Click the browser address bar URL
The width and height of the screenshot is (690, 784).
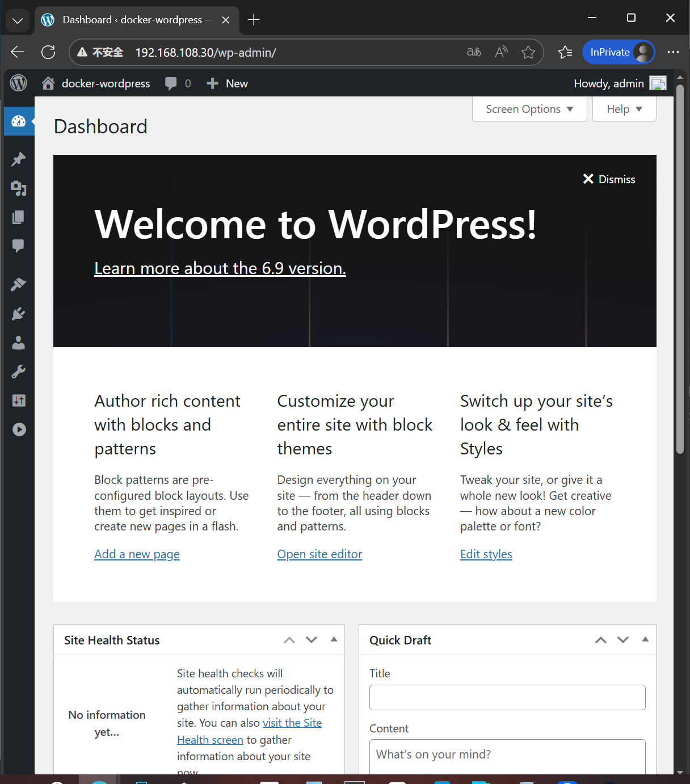point(205,52)
